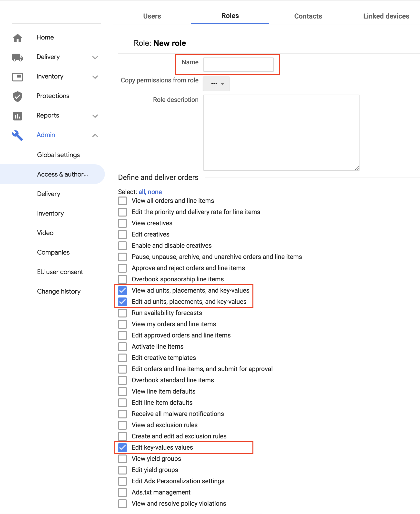The height and width of the screenshot is (514, 420).
Task: Open EU user consent settings
Action: pos(60,272)
